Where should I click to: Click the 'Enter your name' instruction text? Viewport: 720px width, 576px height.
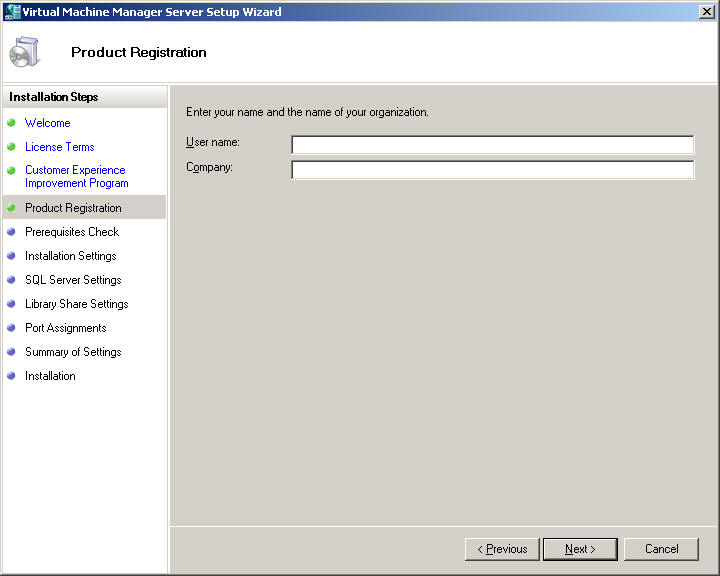click(307, 112)
